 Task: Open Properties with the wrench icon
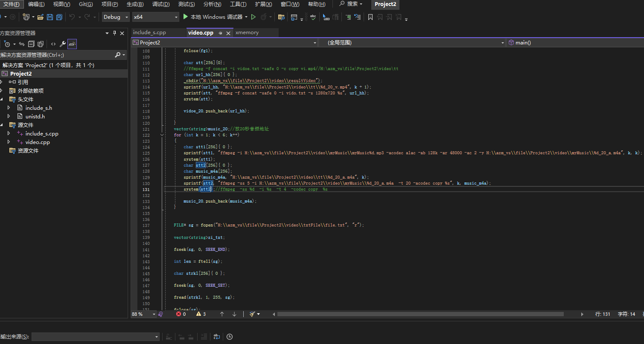pos(63,44)
